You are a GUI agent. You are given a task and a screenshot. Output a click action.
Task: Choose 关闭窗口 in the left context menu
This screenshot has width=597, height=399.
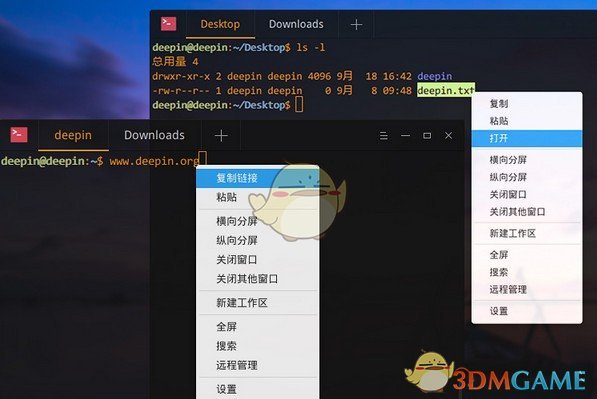(x=258, y=260)
